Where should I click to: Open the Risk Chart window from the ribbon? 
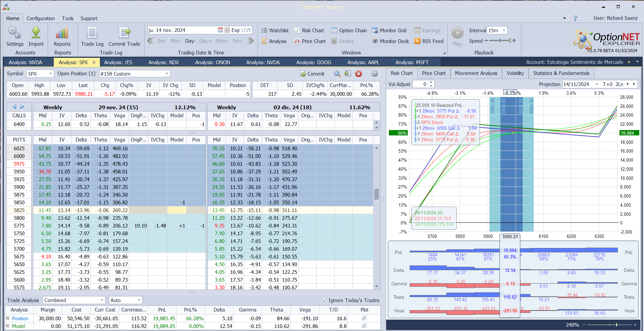(309, 31)
